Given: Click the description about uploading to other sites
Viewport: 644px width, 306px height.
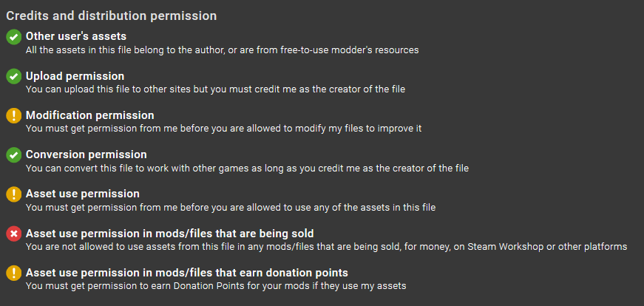Looking at the screenshot, I should pyautogui.click(x=216, y=89).
